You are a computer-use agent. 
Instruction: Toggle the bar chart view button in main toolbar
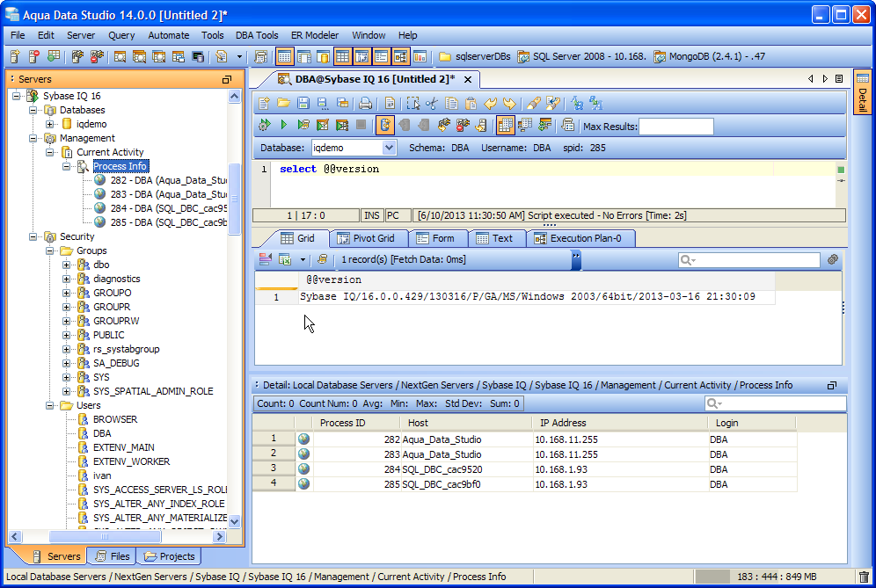click(x=420, y=56)
